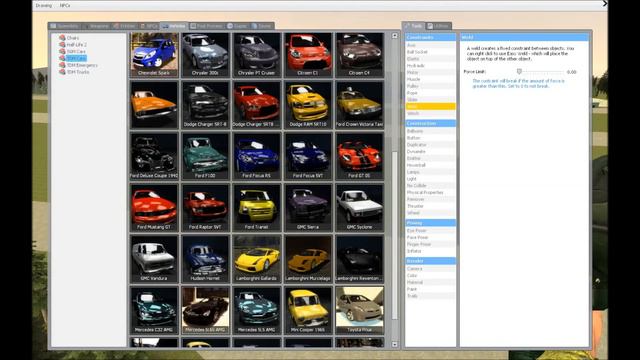Spawn the Lamborghini Reventon
The width and height of the screenshot is (640, 360).
pos(360,259)
